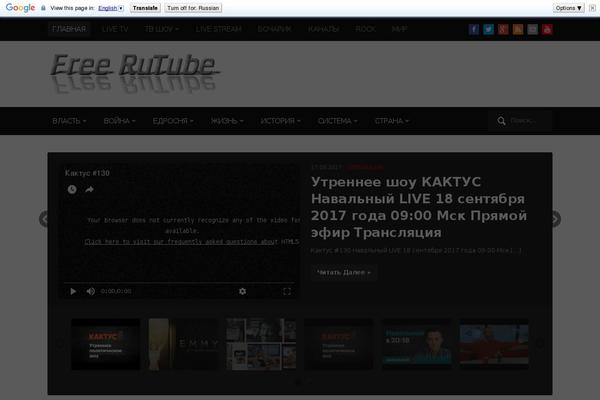Click the search magnifier icon
This screenshot has height=400, width=600.
point(501,121)
